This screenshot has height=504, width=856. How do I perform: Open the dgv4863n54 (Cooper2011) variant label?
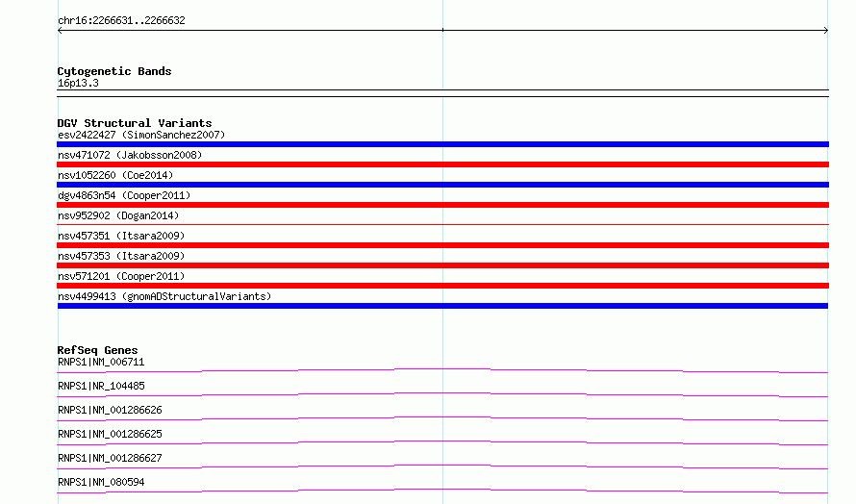(x=124, y=195)
